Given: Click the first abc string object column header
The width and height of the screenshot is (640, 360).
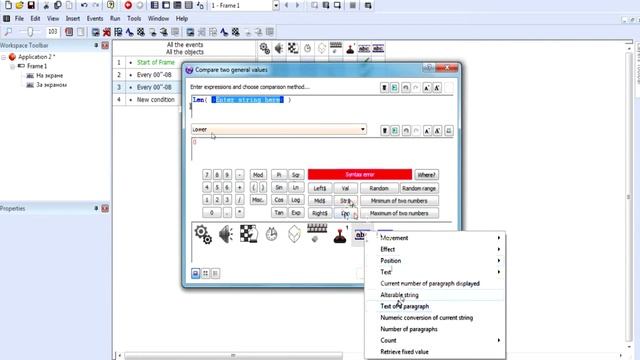Looking at the screenshot, I should click(364, 49).
